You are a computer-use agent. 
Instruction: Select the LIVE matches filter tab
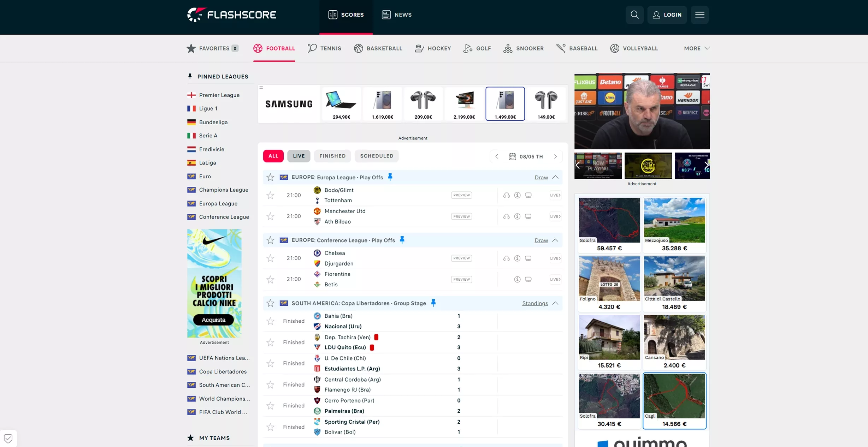[x=299, y=156]
